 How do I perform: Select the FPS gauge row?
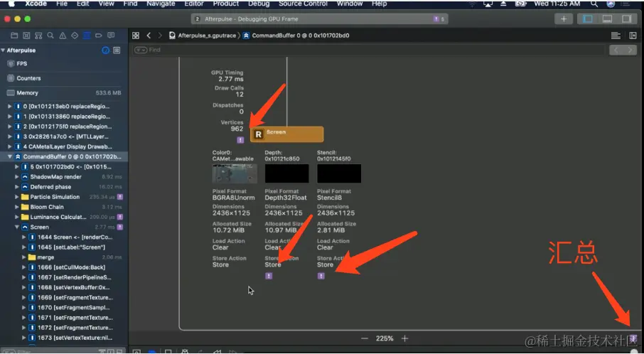tap(64, 64)
